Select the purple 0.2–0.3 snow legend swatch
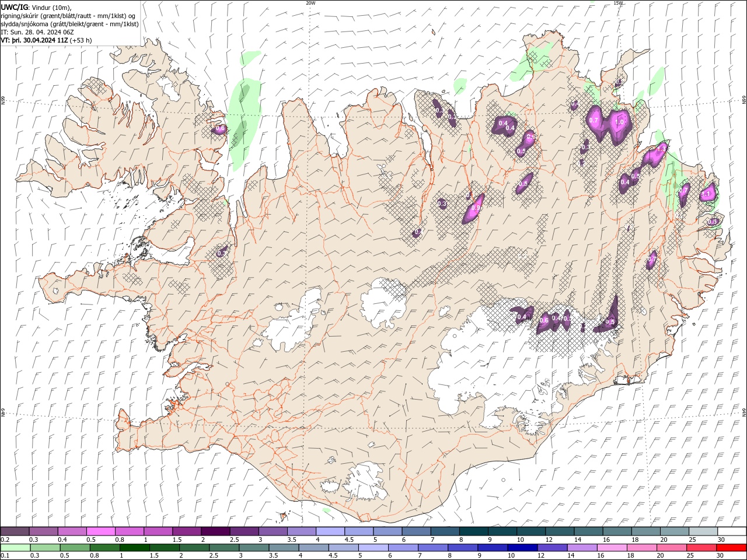Viewport: 747px width, 560px height. tap(15, 531)
